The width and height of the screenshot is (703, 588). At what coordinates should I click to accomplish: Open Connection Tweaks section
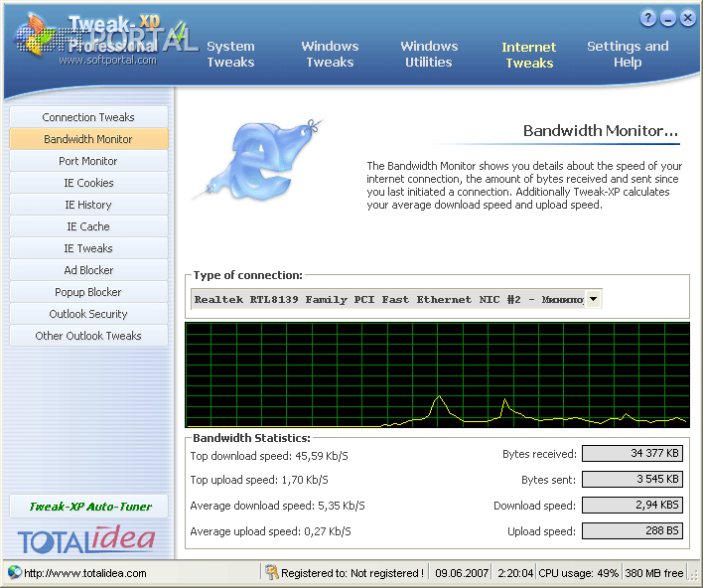(x=88, y=117)
